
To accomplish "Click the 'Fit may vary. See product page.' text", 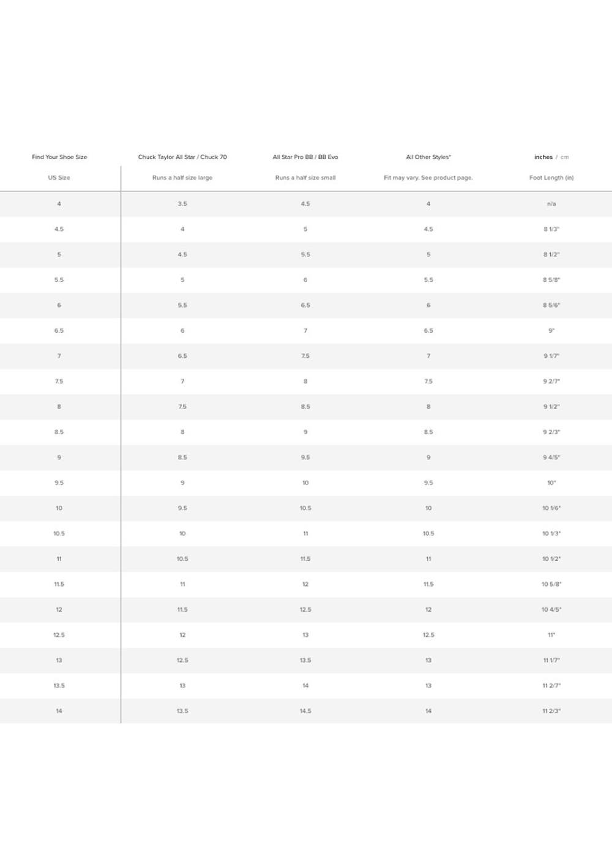I will 428,178.
